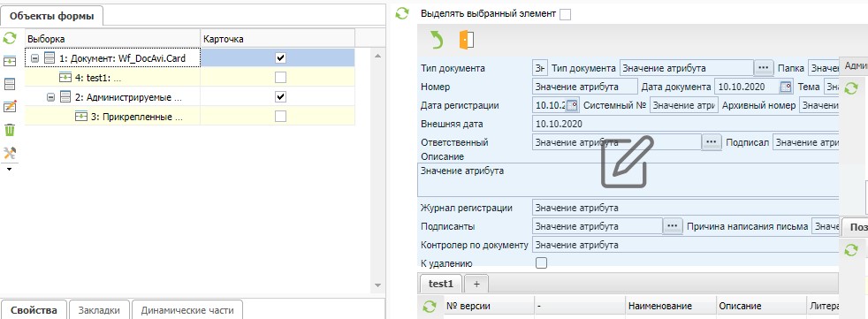Click the 'Карточка' column header
The image size is (868, 319).
click(278, 39)
